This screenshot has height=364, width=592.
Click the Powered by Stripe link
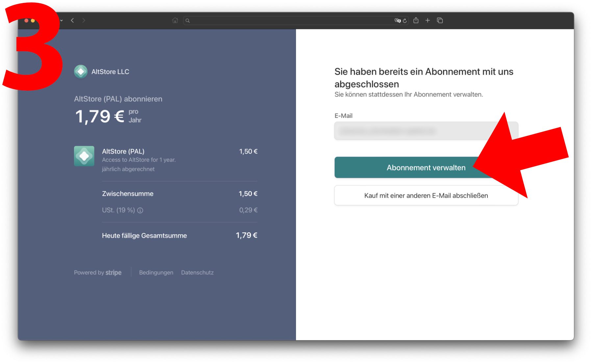pos(98,272)
